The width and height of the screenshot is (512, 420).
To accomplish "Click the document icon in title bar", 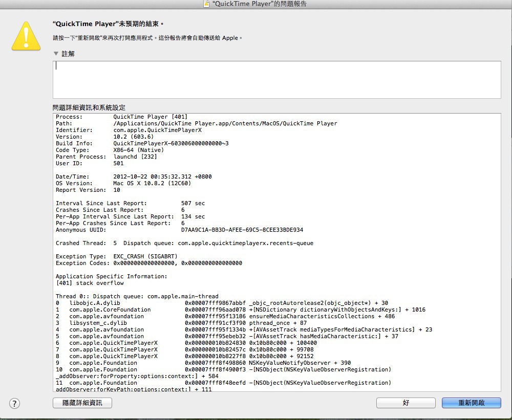I will (x=206, y=4).
